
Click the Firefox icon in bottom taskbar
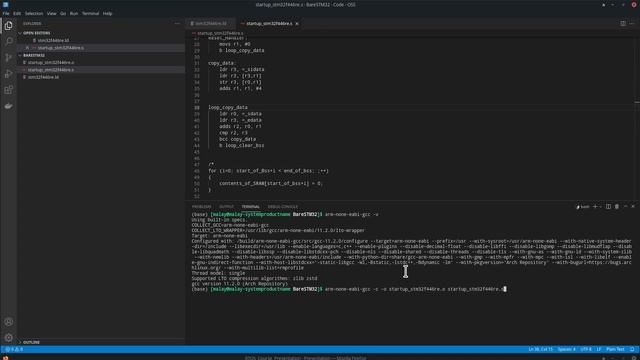(x=6, y=358)
